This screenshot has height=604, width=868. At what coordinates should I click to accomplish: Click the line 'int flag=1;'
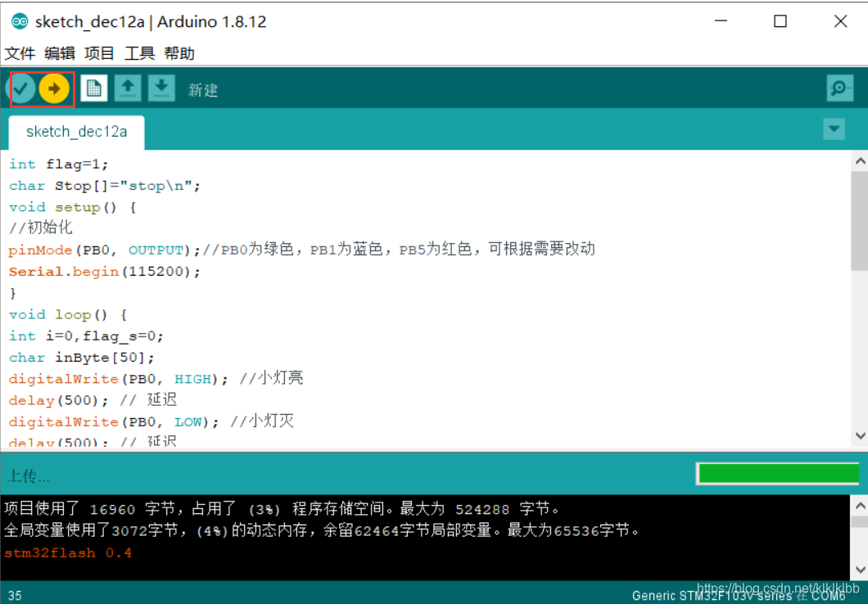tap(59, 165)
